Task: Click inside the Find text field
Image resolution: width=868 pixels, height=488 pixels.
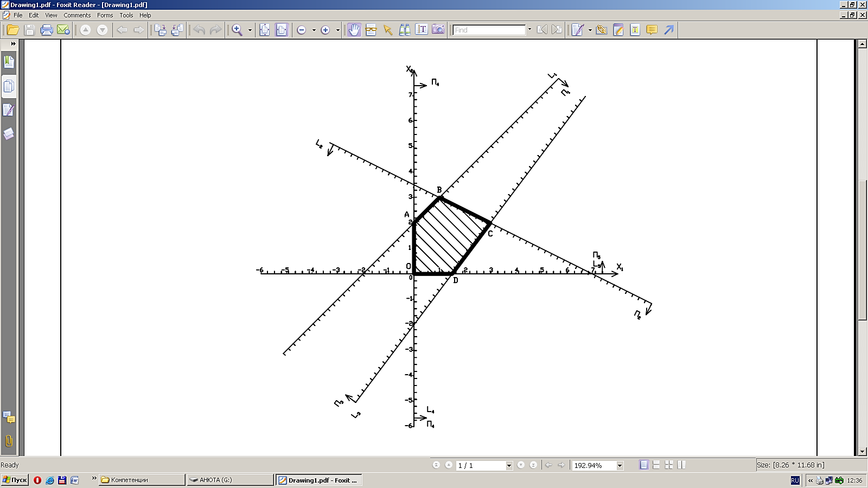Action: [x=489, y=30]
